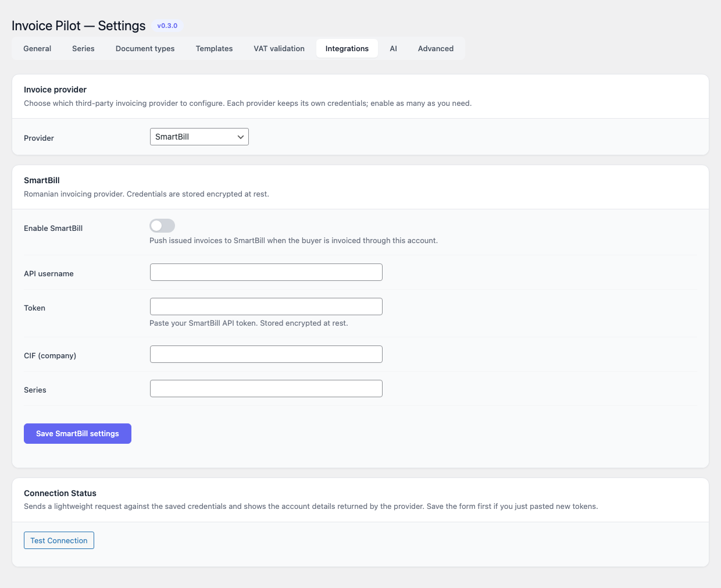Click the Invoice Pilot — Settings title
This screenshot has width=721, height=588.
click(78, 26)
